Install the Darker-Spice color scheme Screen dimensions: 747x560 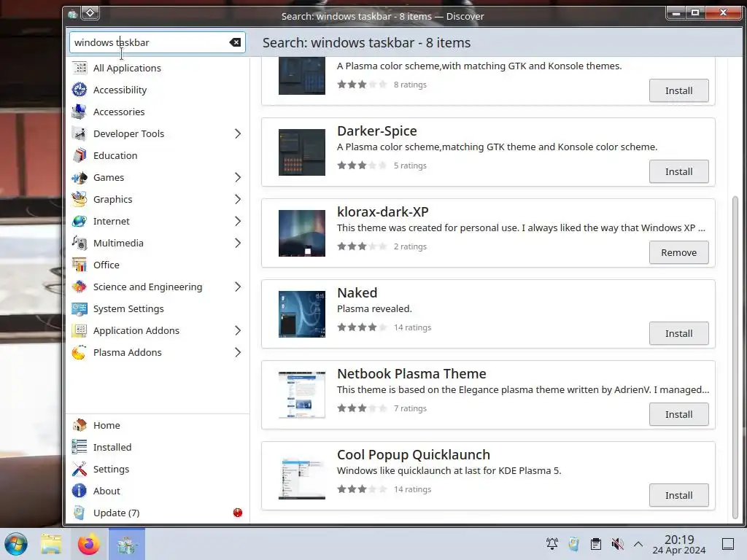tap(678, 171)
